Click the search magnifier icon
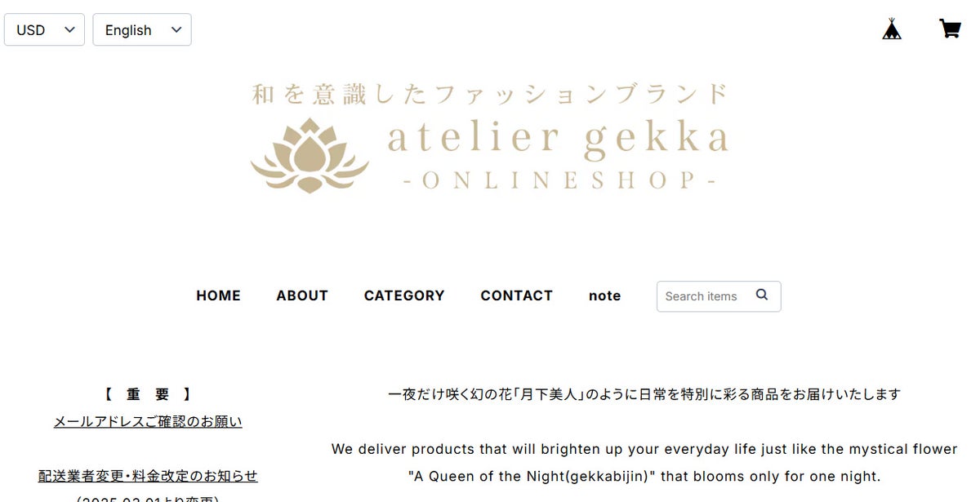Image resolution: width=980 pixels, height=502 pixels. 762,295
